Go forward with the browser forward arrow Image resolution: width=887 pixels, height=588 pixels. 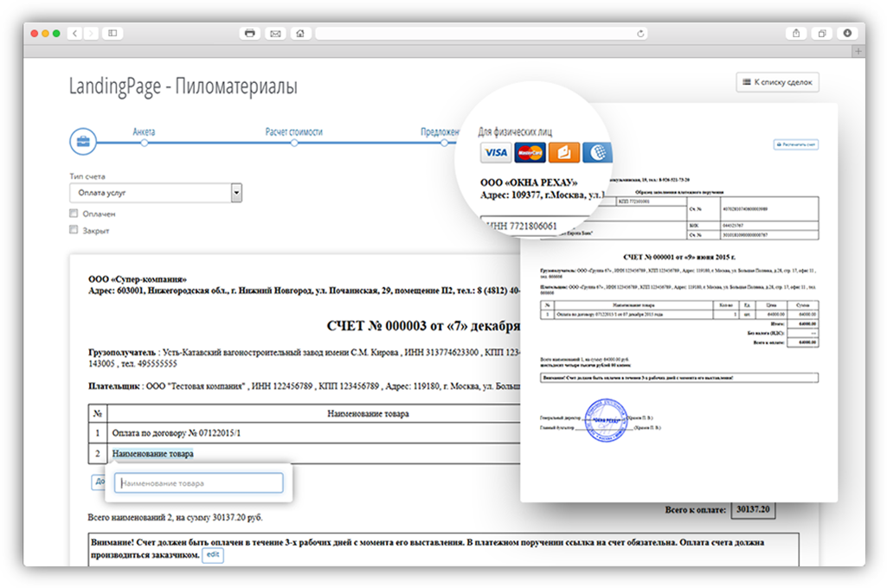click(x=91, y=34)
